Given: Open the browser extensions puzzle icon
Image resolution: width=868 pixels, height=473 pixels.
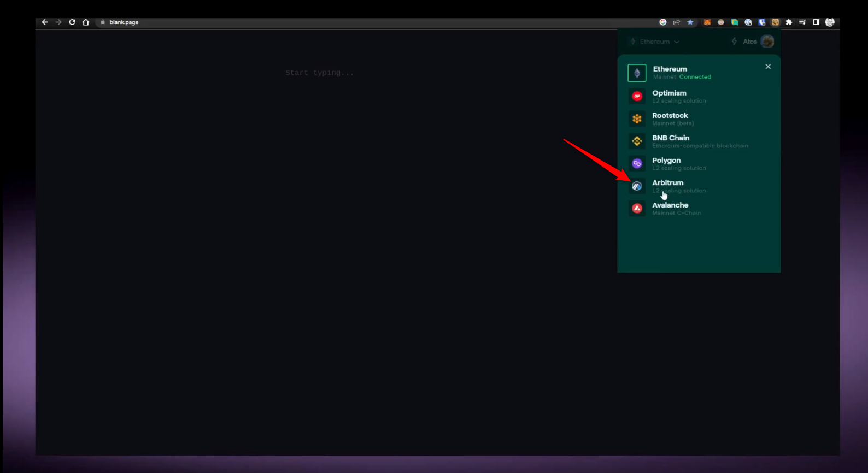Looking at the screenshot, I should point(789,22).
